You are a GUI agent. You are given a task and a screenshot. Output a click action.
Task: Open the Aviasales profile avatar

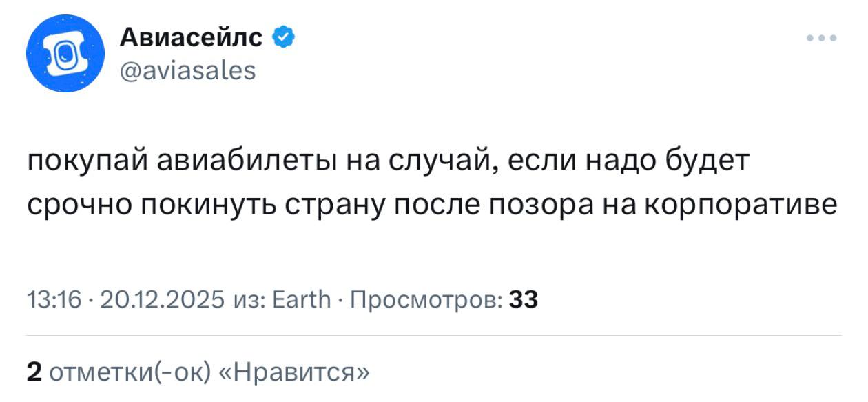coord(65,53)
